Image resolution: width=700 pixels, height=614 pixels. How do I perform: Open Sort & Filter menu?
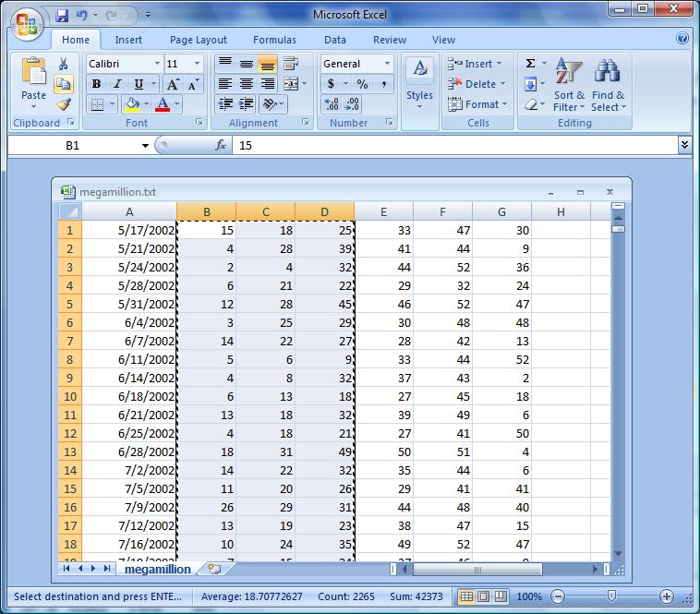tap(569, 85)
